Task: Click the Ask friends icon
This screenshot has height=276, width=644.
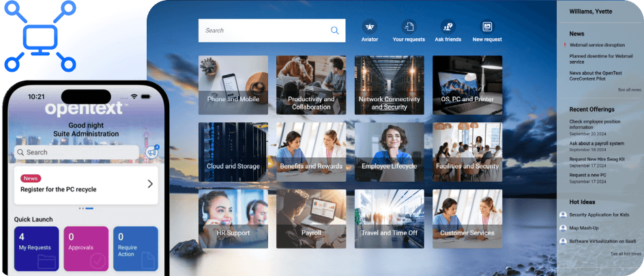Action: [x=448, y=27]
